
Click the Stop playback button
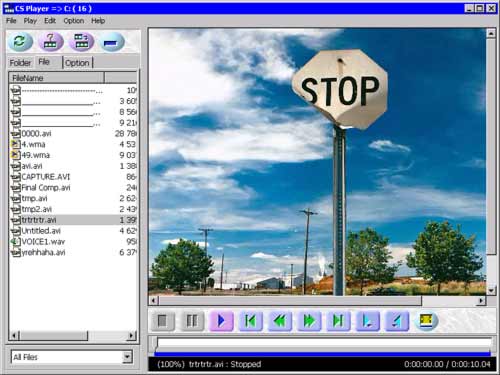point(162,321)
